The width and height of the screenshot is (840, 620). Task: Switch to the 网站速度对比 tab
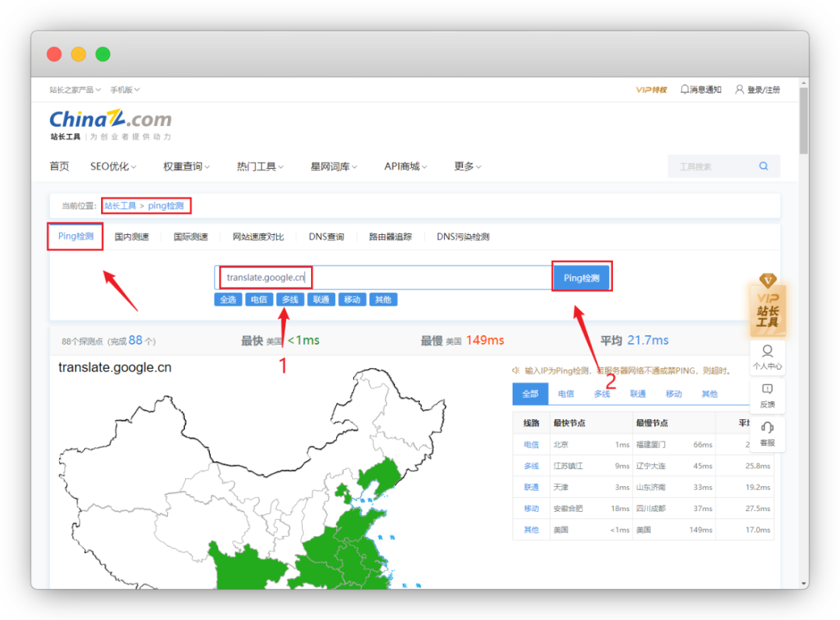click(x=258, y=236)
